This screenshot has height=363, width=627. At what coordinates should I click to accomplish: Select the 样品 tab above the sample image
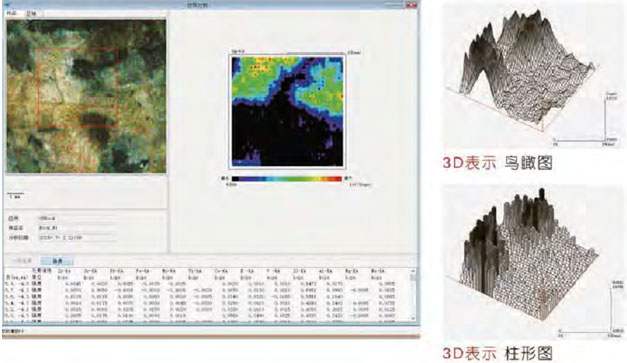12,13
